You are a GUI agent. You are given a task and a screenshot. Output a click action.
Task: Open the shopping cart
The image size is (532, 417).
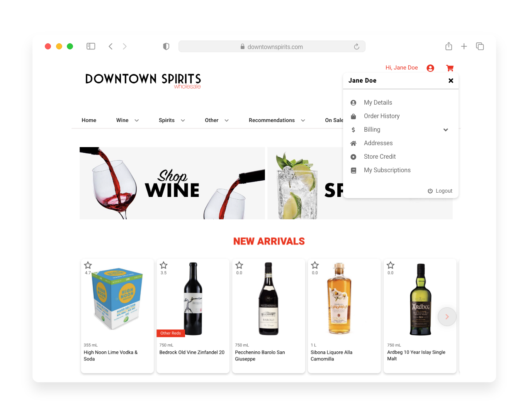click(449, 68)
